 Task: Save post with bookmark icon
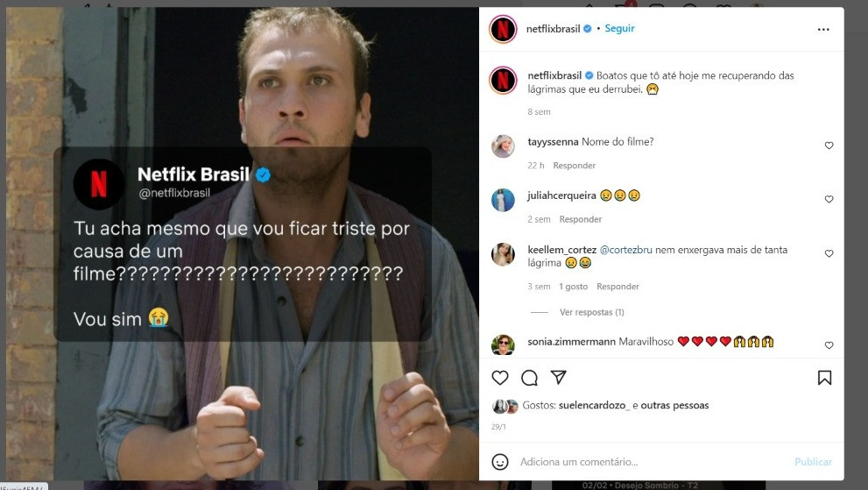coord(824,378)
